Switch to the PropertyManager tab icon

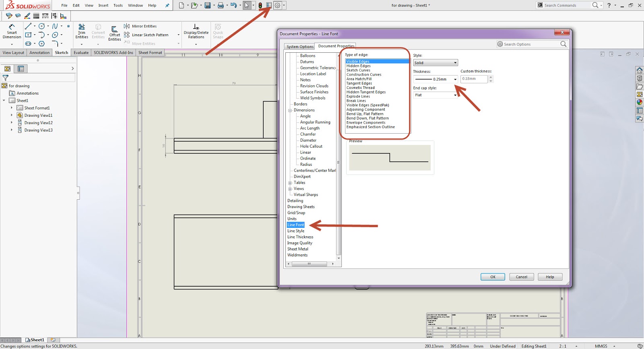[21, 69]
